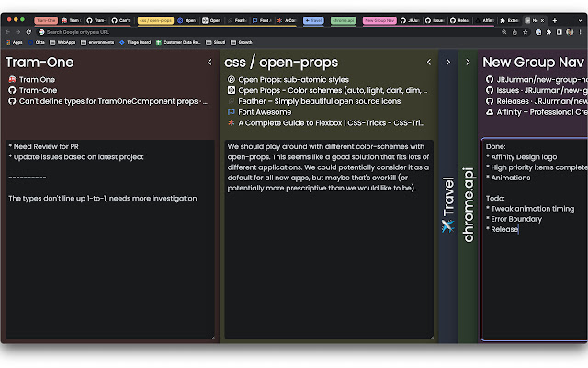Expand the chrome.api group column
Viewport: 588px width, 368px height.
click(x=468, y=63)
